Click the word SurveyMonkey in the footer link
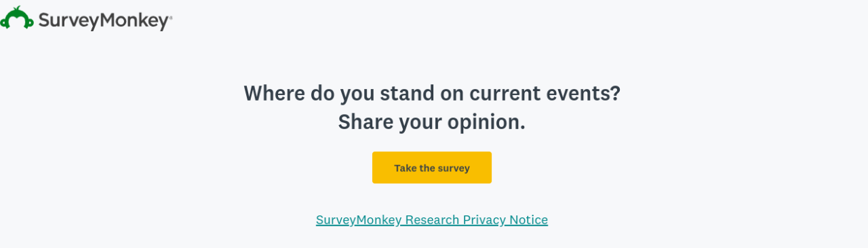Screen dimensions: 868x248 [x=359, y=219]
